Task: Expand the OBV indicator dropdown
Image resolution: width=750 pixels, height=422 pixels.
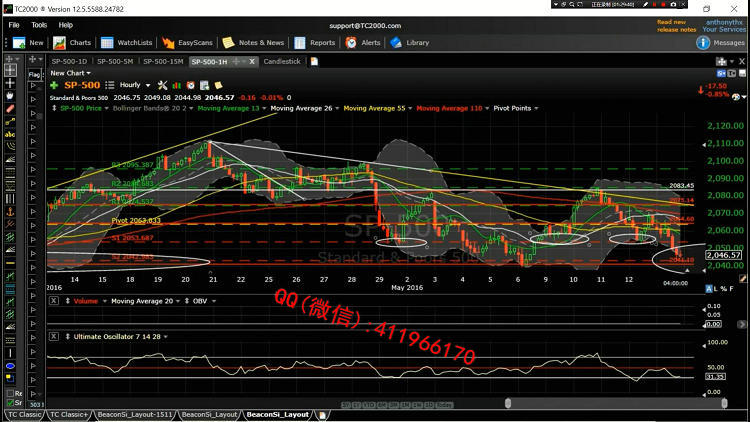Action: (213, 301)
